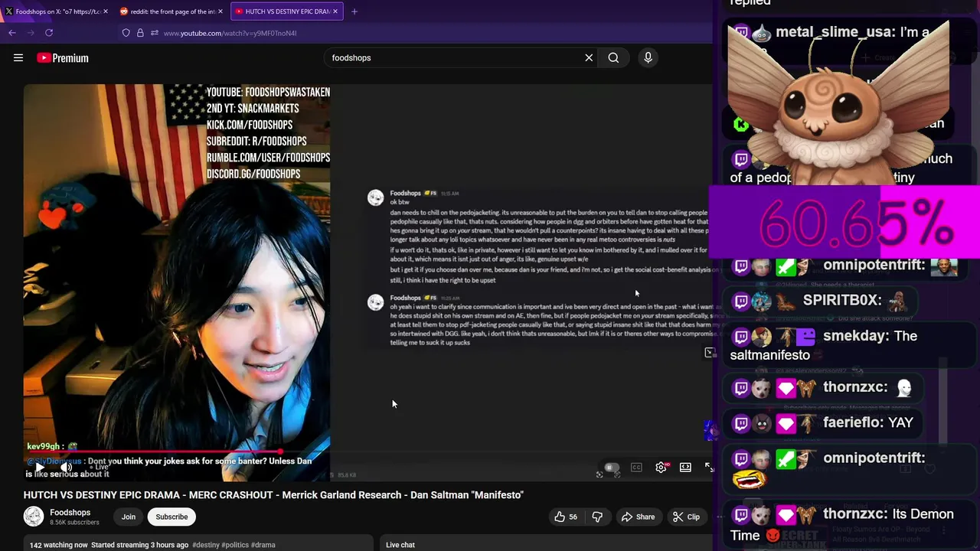Submit search with magnifier button

tap(613, 57)
